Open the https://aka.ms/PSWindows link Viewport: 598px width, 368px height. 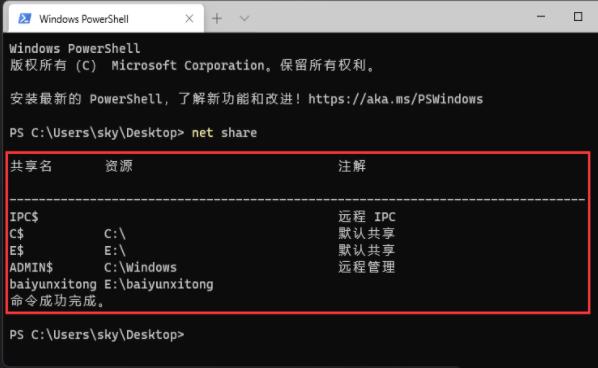pos(395,99)
